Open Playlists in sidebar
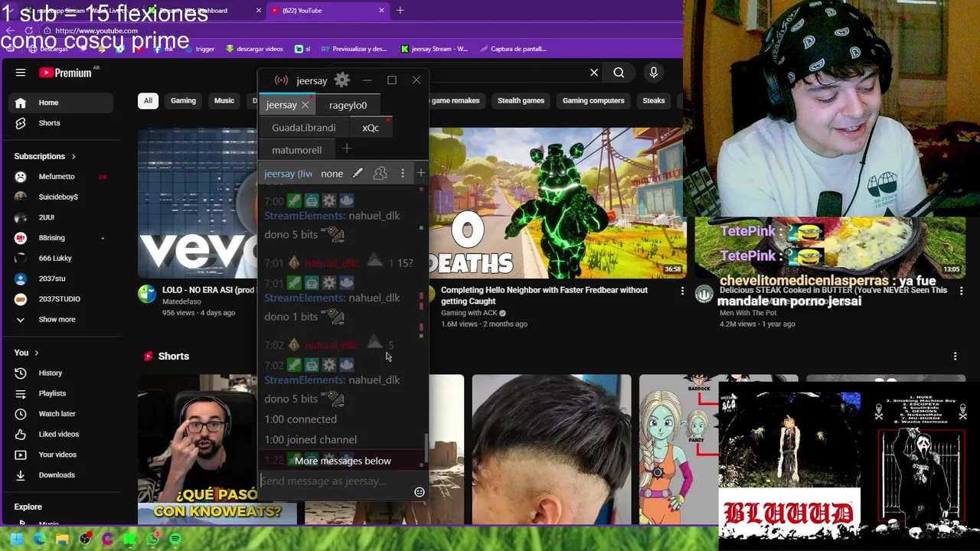This screenshot has height=551, width=980. pos(61,393)
